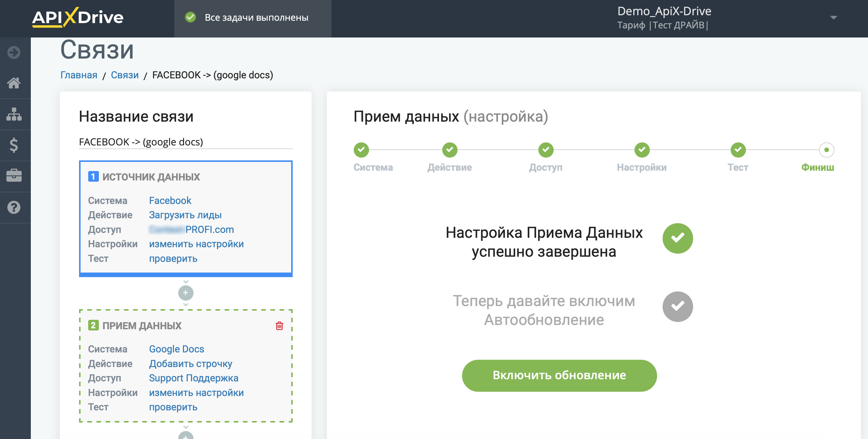
Task: Open the account dropdown arrow in header
Action: tap(833, 17)
